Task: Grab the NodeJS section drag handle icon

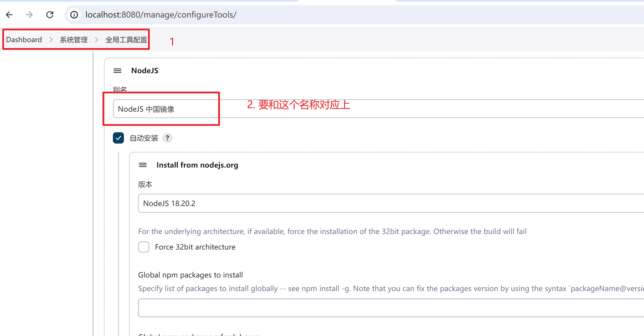Action: pyautogui.click(x=117, y=71)
